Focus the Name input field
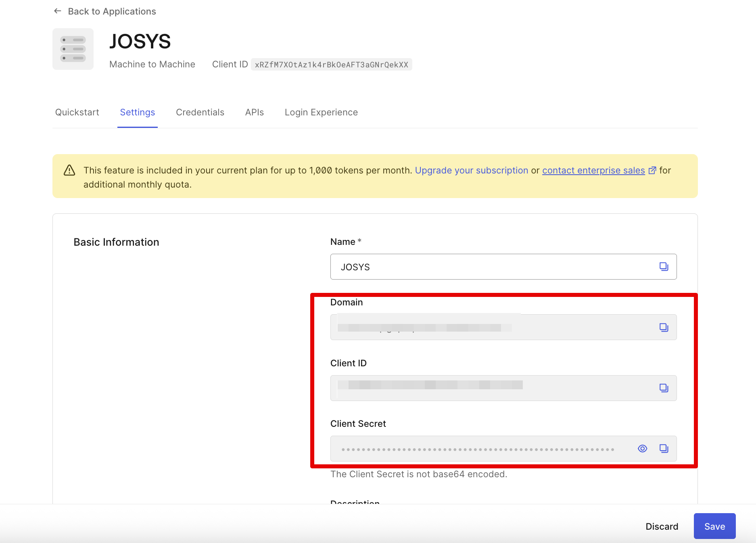 click(492, 267)
